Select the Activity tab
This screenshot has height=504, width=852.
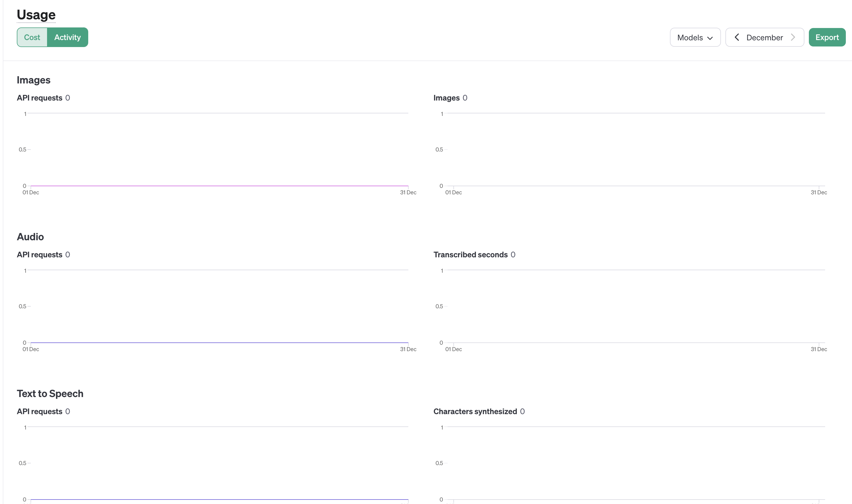click(67, 37)
